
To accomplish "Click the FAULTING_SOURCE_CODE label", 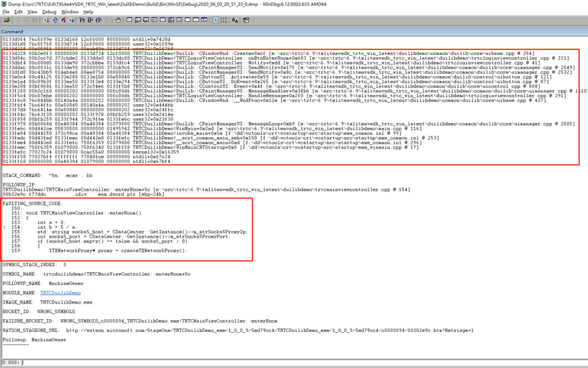I will pyautogui.click(x=33, y=204).
